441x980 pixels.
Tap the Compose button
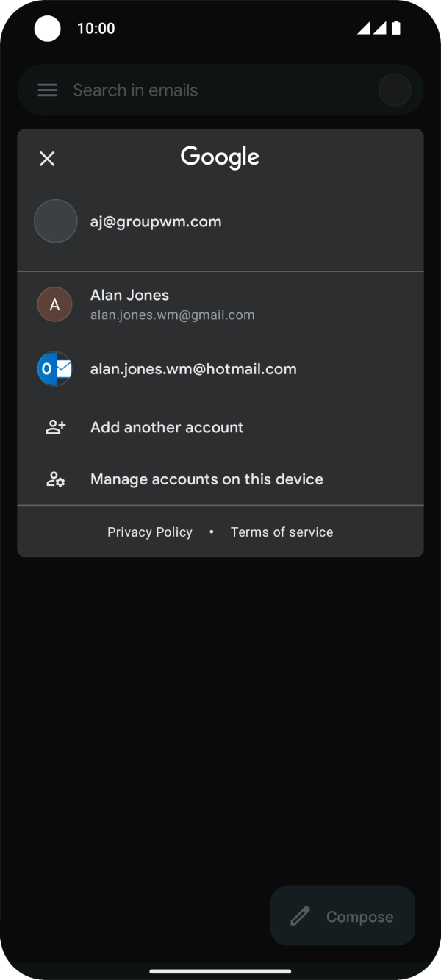343,916
